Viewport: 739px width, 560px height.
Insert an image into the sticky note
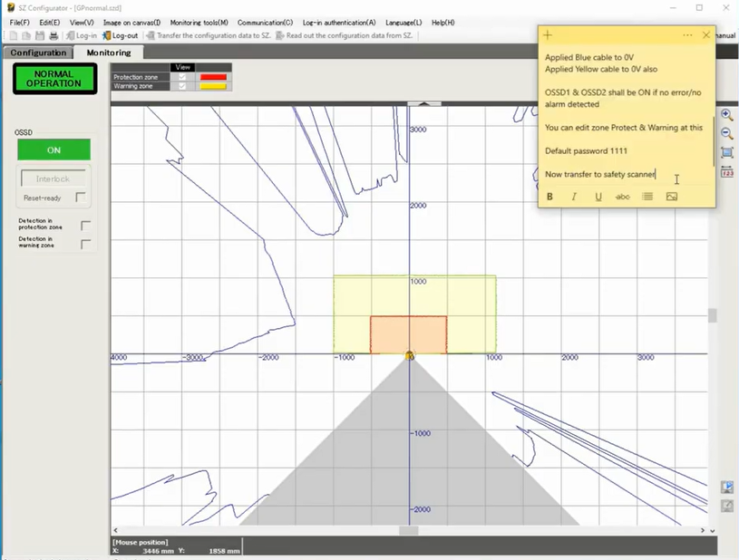(672, 197)
